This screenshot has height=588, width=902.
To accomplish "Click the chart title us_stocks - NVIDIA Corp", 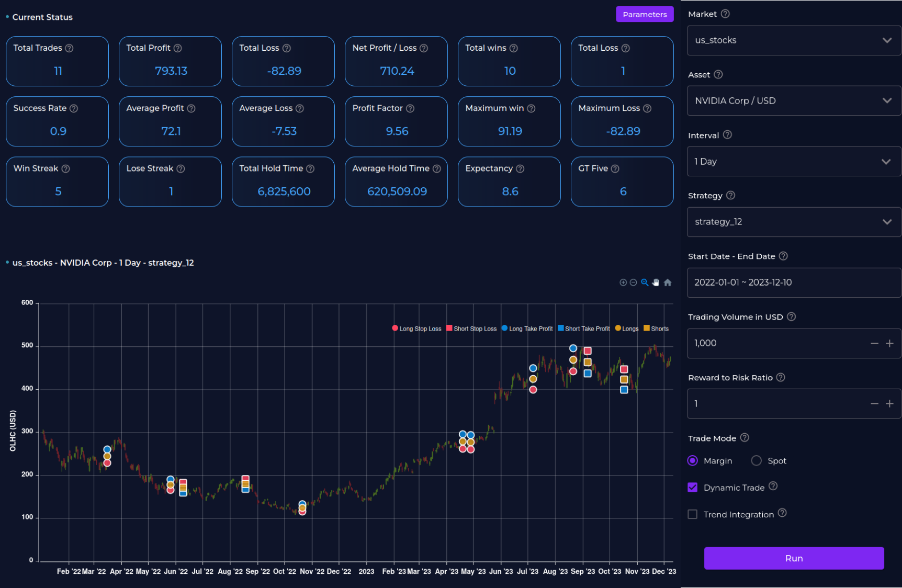I will click(x=103, y=263).
